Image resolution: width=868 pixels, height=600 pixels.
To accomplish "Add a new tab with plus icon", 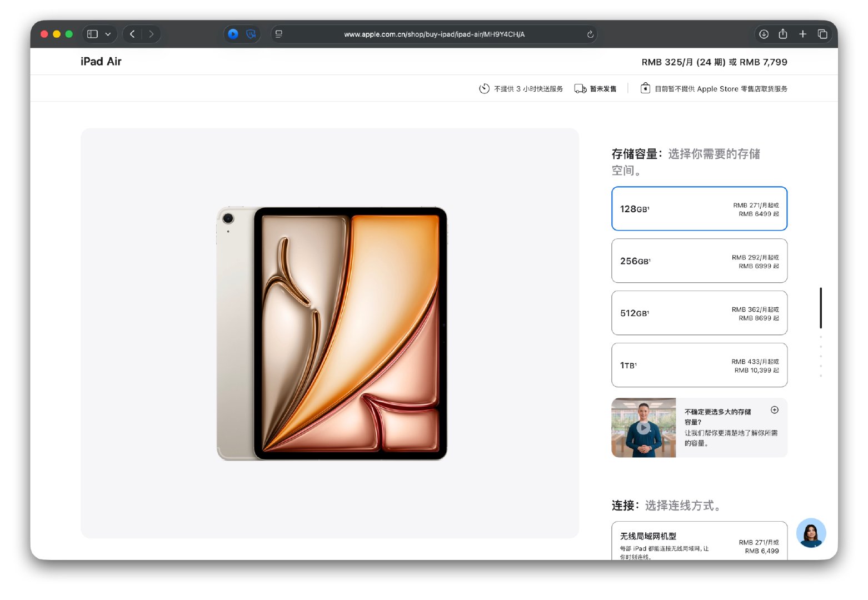I will click(x=803, y=34).
